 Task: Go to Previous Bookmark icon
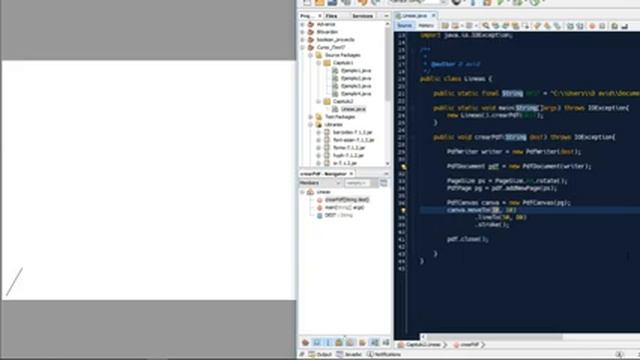[x=536, y=26]
